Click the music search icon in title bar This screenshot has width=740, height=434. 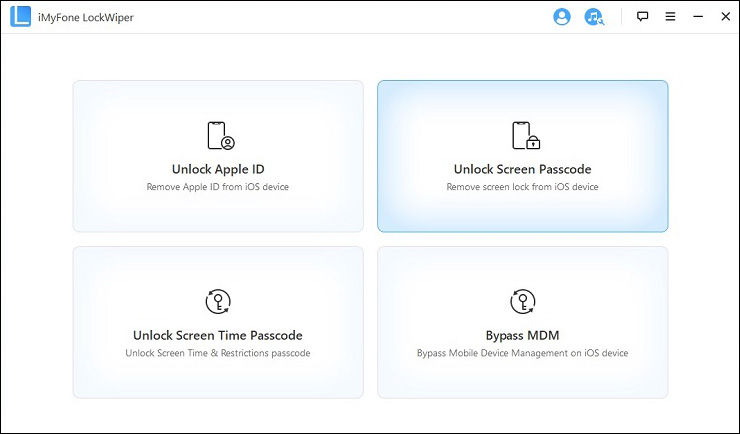tap(594, 17)
